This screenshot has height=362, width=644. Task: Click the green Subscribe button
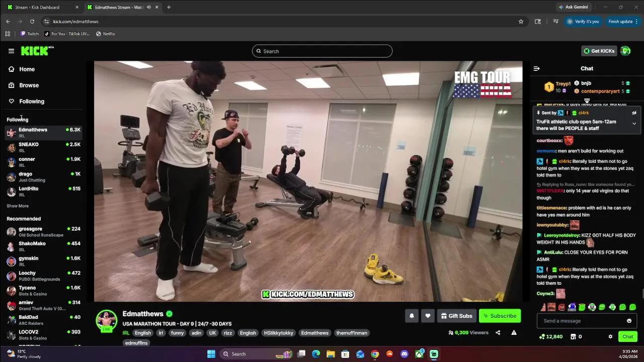(x=500, y=316)
